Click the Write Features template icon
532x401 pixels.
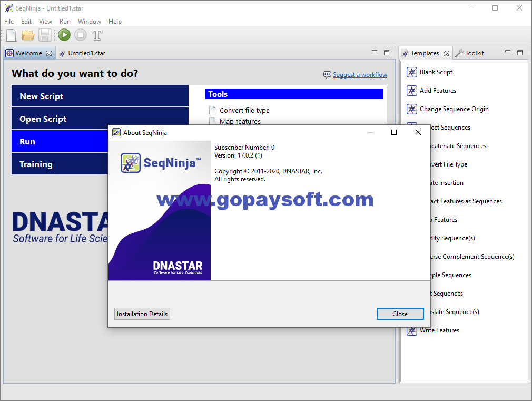tap(412, 330)
